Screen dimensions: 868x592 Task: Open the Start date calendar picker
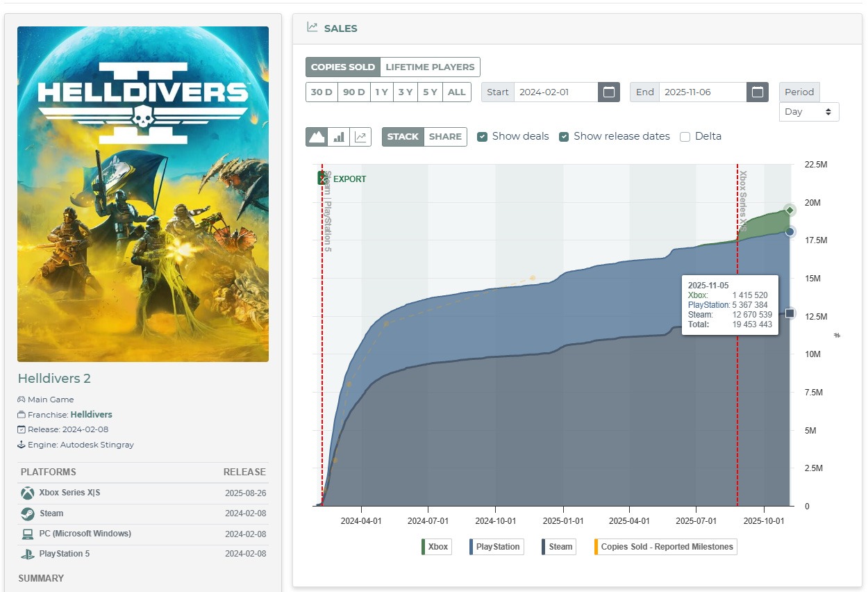(608, 92)
